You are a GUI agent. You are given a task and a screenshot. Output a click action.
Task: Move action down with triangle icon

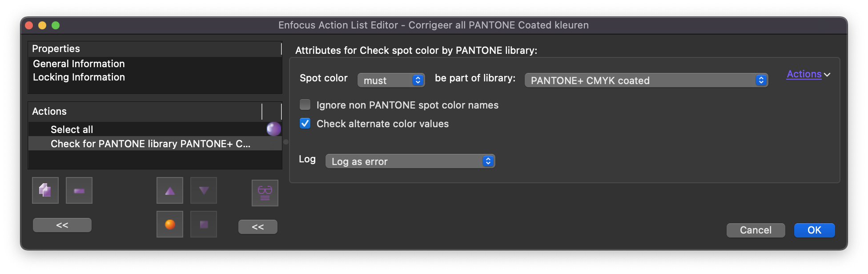pyautogui.click(x=204, y=190)
